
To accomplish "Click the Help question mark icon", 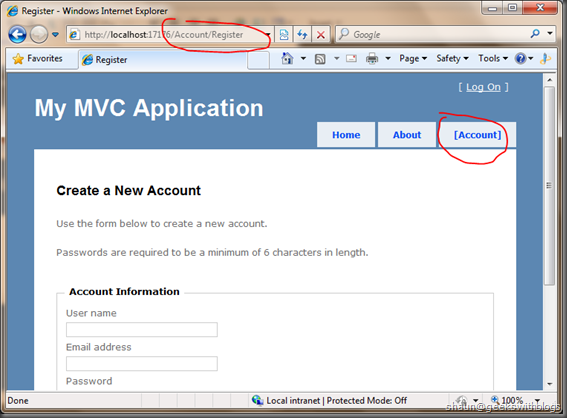I will [x=520, y=58].
